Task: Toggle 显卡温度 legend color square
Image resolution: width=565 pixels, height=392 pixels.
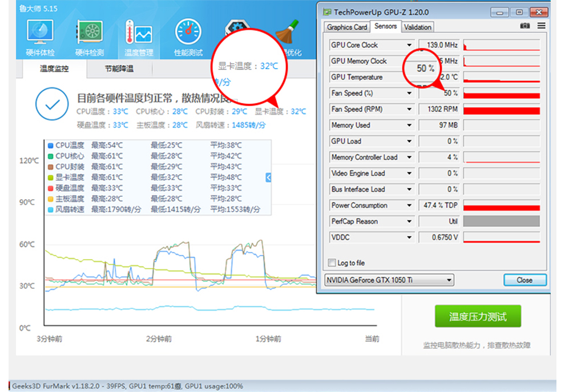Action: click(51, 177)
